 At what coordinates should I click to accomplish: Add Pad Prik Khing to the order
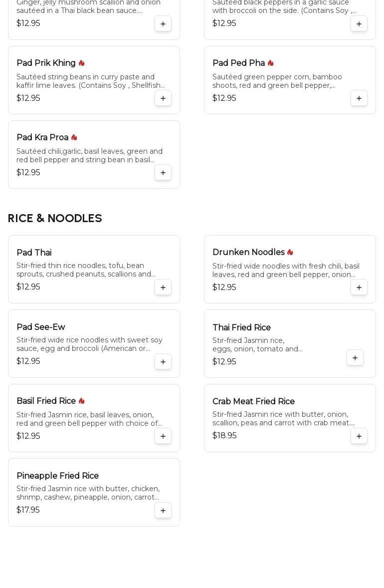pyautogui.click(x=163, y=98)
